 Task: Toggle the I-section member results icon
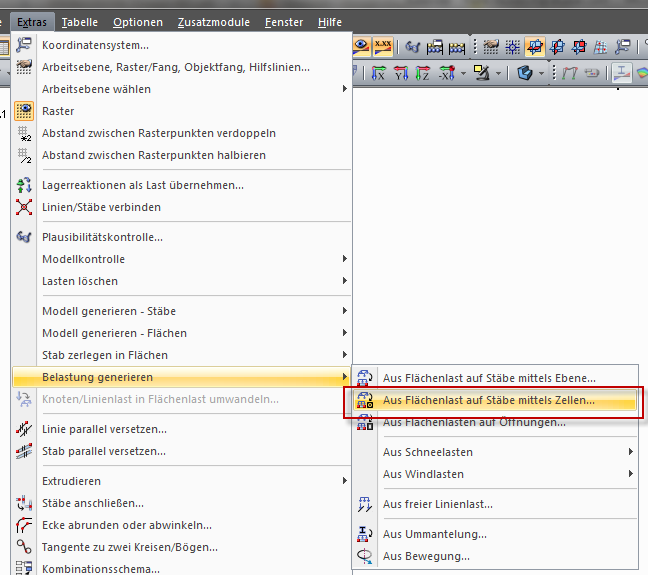click(x=621, y=73)
